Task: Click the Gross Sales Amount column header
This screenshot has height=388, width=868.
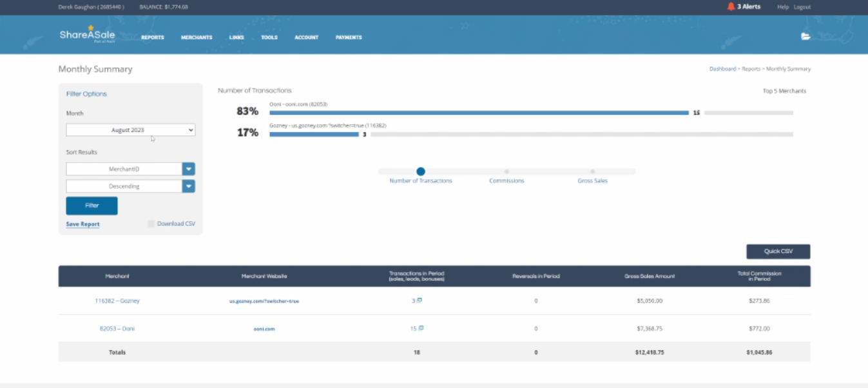Action: pyautogui.click(x=650, y=276)
